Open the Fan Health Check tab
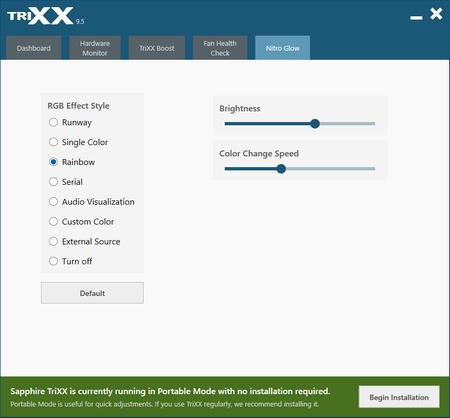Screen dimensions: 450x418 (220, 48)
